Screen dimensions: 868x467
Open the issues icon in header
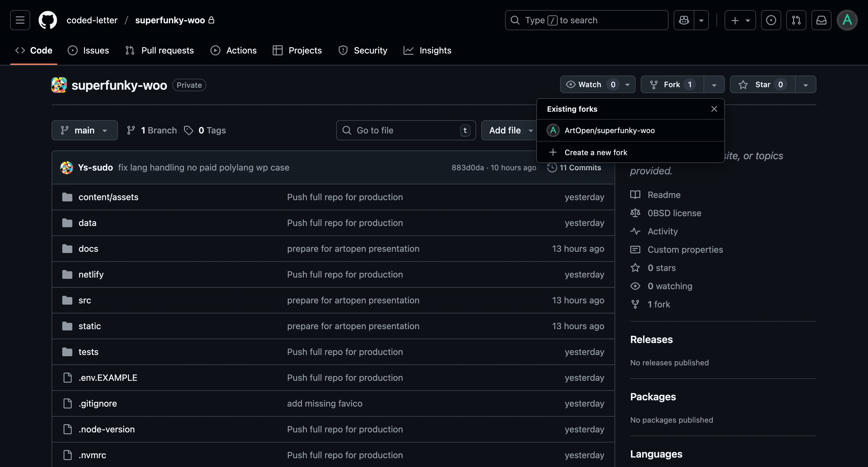pyautogui.click(x=771, y=20)
